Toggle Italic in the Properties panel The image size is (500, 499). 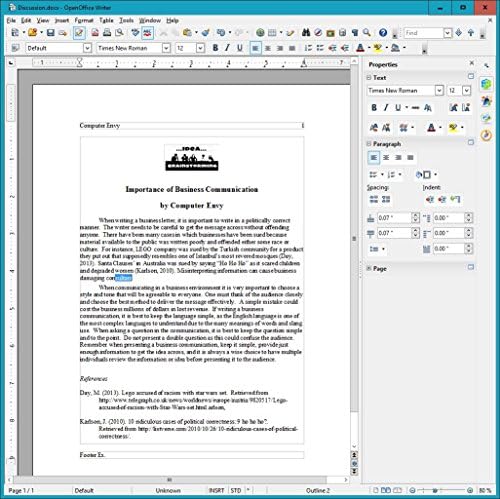(386, 108)
